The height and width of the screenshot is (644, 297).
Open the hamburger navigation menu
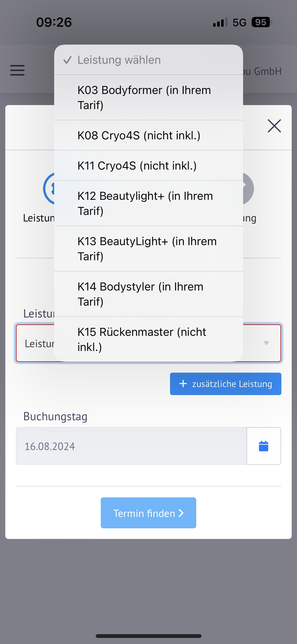click(17, 70)
